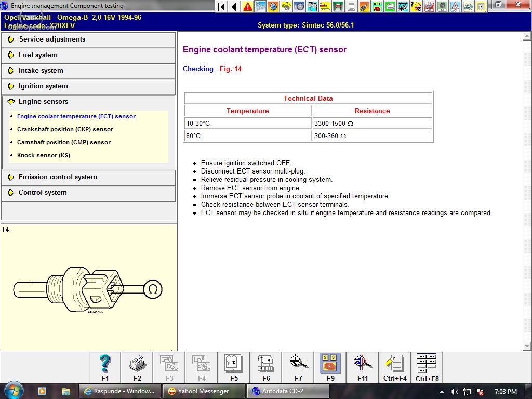Click the F9 icon with numbers 2 3
This screenshot has width=532, height=399.
pos(331,367)
